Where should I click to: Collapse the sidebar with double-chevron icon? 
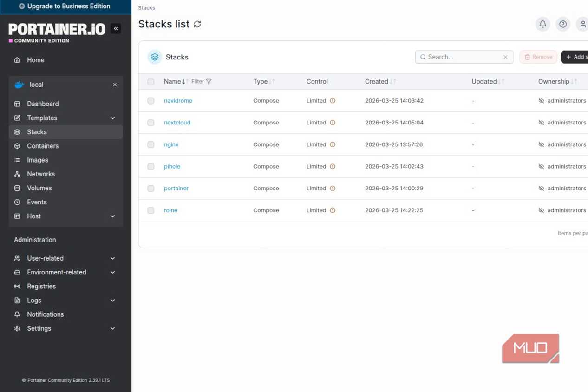click(116, 29)
